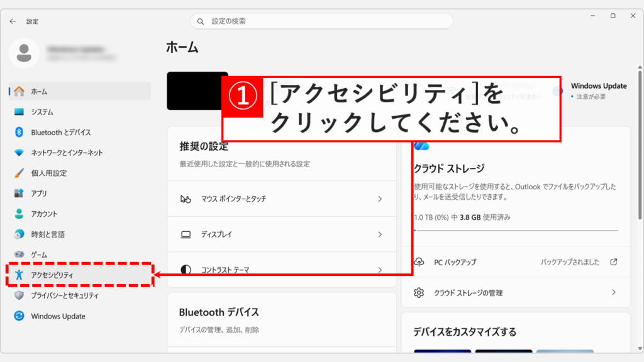
Task: Click the Bluetooth デバイス heading
Action: [219, 312]
